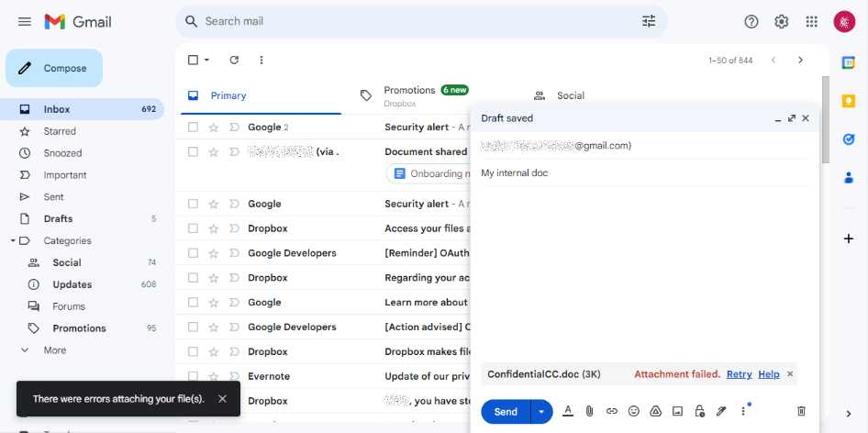The width and height of the screenshot is (868, 433).
Task: Open Gmail settings gear
Action: coord(781,22)
